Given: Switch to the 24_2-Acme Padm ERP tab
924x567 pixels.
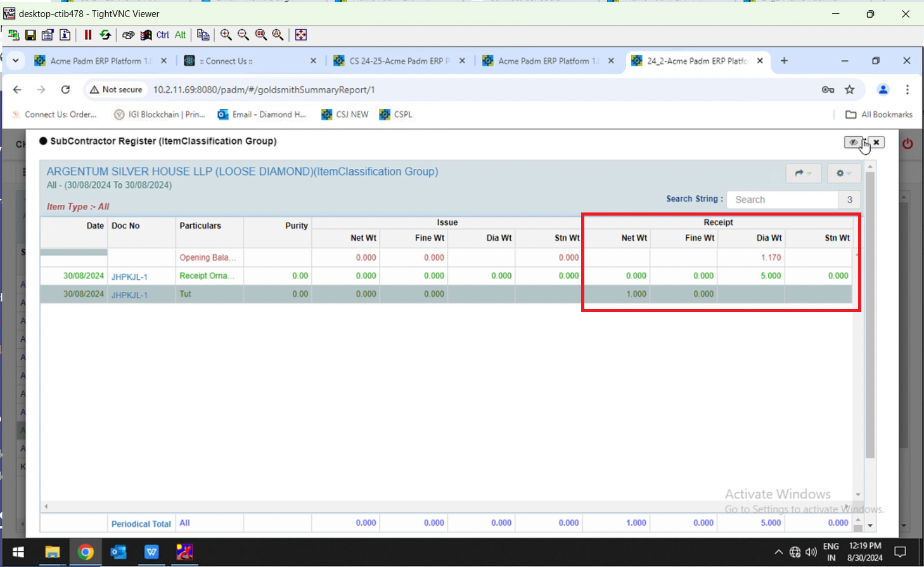Looking at the screenshot, I should (x=698, y=61).
